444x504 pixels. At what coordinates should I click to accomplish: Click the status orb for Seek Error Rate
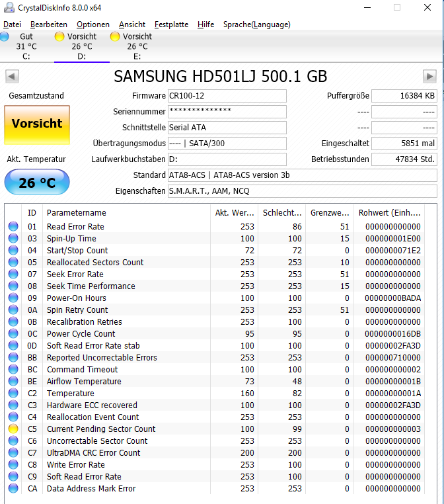(x=13, y=274)
